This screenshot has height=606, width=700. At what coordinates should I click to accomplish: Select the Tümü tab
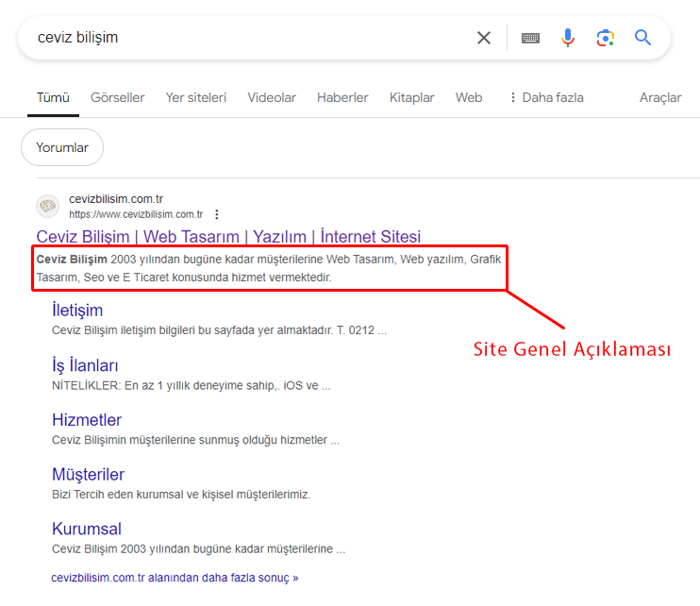[x=53, y=98]
